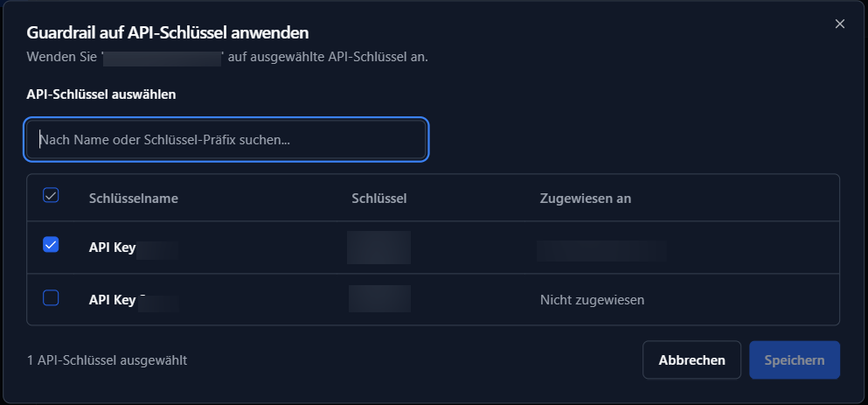
Task: Uncheck the checked API Key row checkbox
Action: (51, 246)
